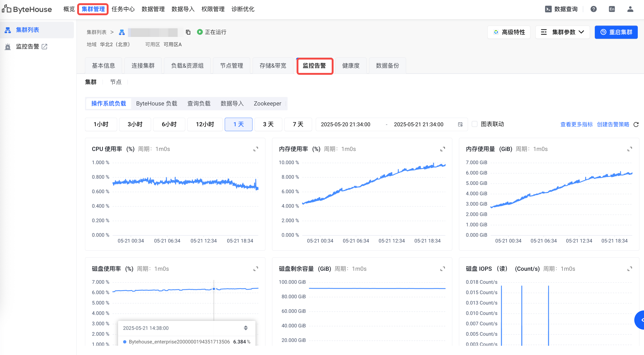Switch to the 基本信息 tab
This screenshot has height=355, width=644.
pyautogui.click(x=103, y=66)
